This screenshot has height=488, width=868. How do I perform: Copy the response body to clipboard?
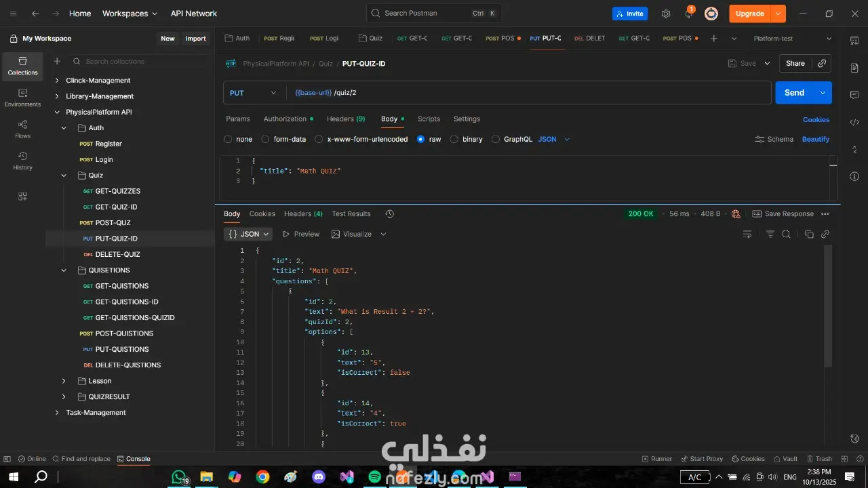click(809, 234)
